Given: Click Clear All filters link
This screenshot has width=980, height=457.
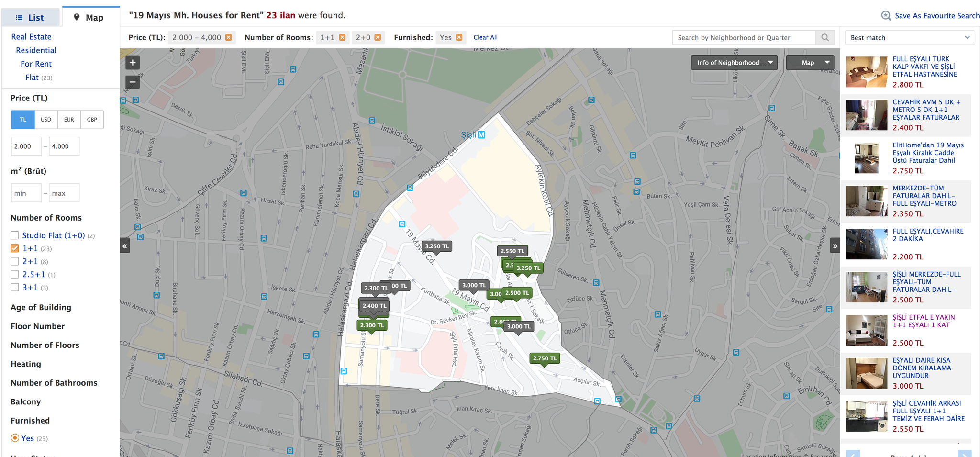Looking at the screenshot, I should pyautogui.click(x=485, y=37).
